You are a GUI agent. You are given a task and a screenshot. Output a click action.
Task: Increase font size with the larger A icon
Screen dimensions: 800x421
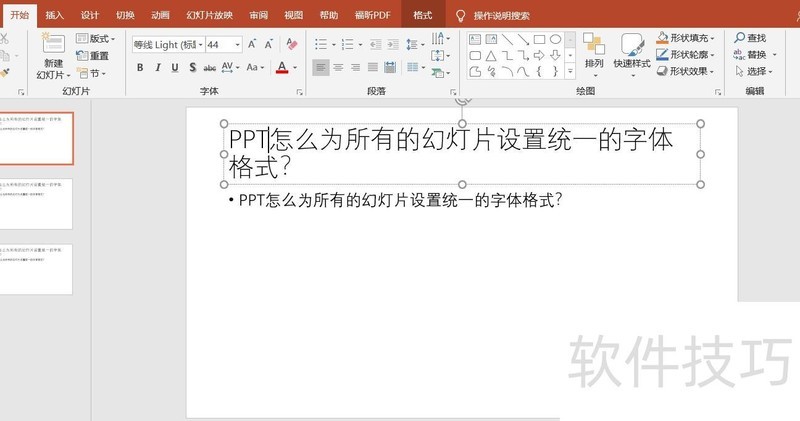pos(252,45)
